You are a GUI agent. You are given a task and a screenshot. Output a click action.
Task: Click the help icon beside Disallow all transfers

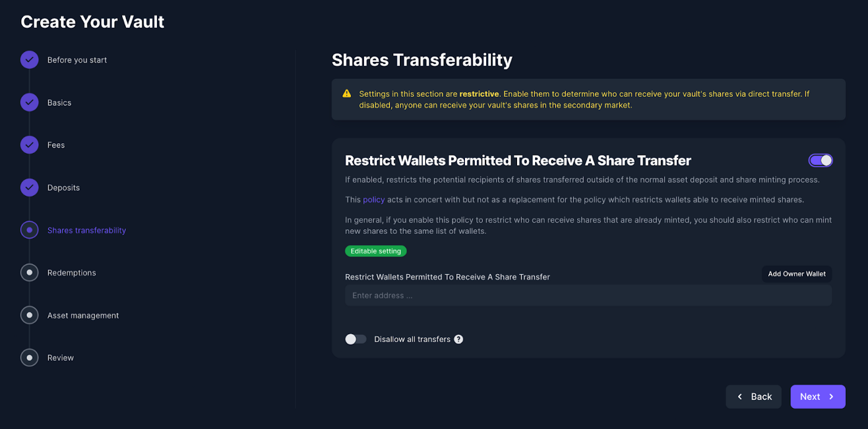(x=458, y=339)
